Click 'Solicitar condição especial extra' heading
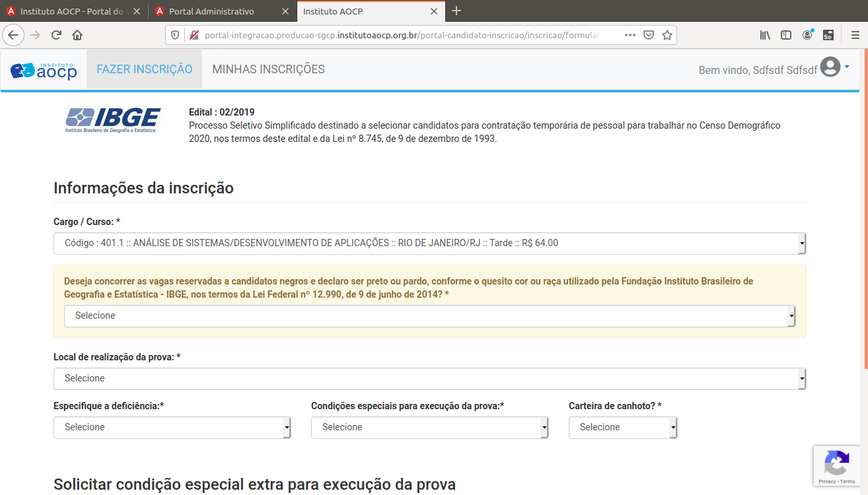 coord(254,484)
